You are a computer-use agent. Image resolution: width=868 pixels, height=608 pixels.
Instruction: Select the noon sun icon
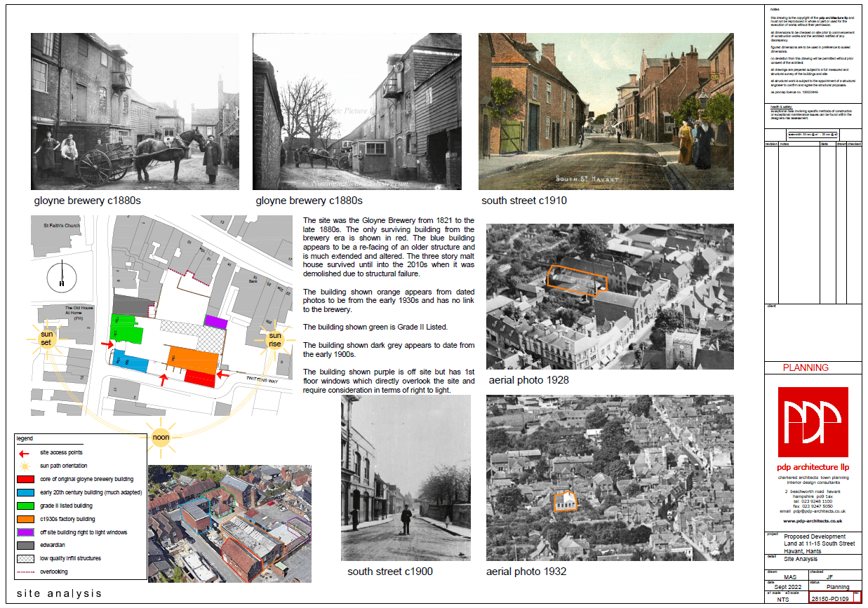[161, 438]
